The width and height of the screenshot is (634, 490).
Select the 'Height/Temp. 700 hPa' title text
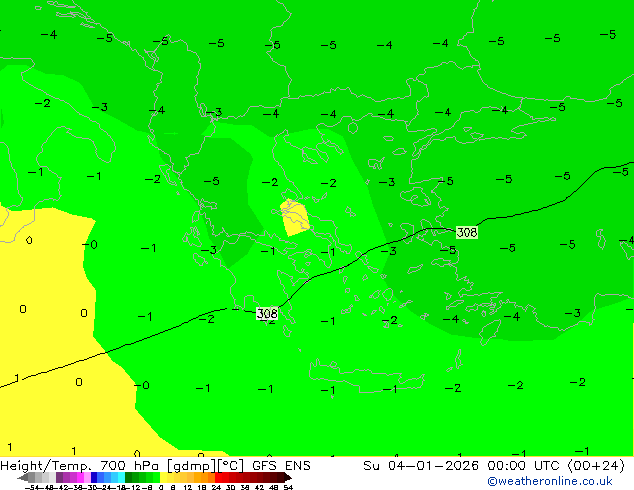tap(79, 466)
